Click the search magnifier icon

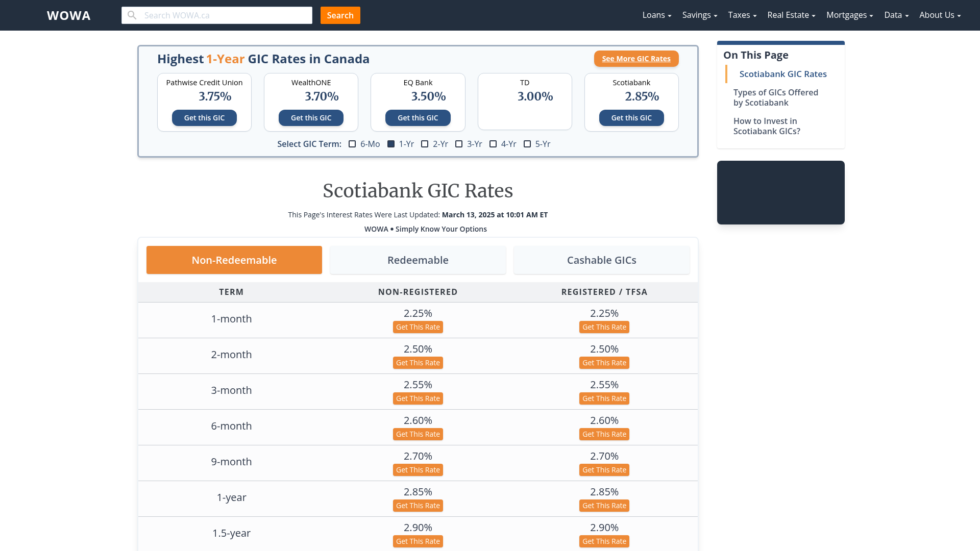[x=132, y=15]
